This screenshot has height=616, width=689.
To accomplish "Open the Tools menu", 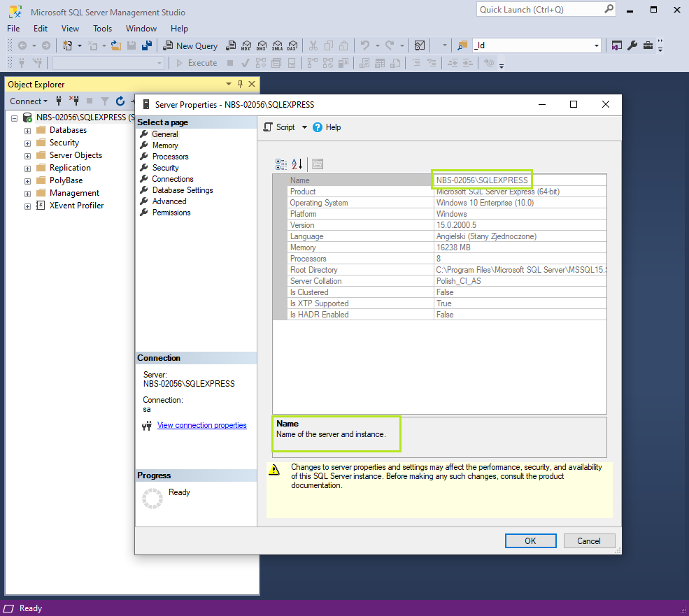I will coord(102,28).
